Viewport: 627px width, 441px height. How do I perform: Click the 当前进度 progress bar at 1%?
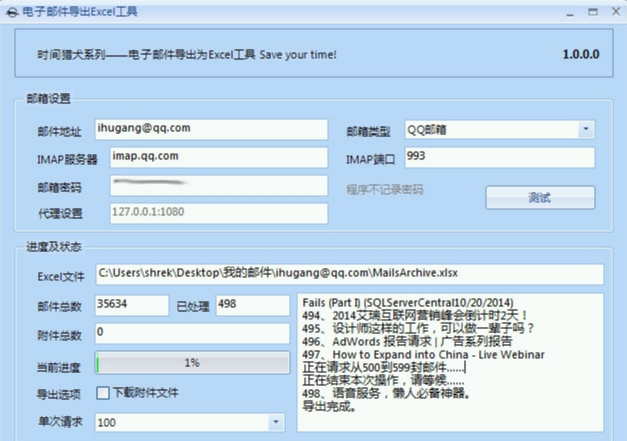coord(192,363)
